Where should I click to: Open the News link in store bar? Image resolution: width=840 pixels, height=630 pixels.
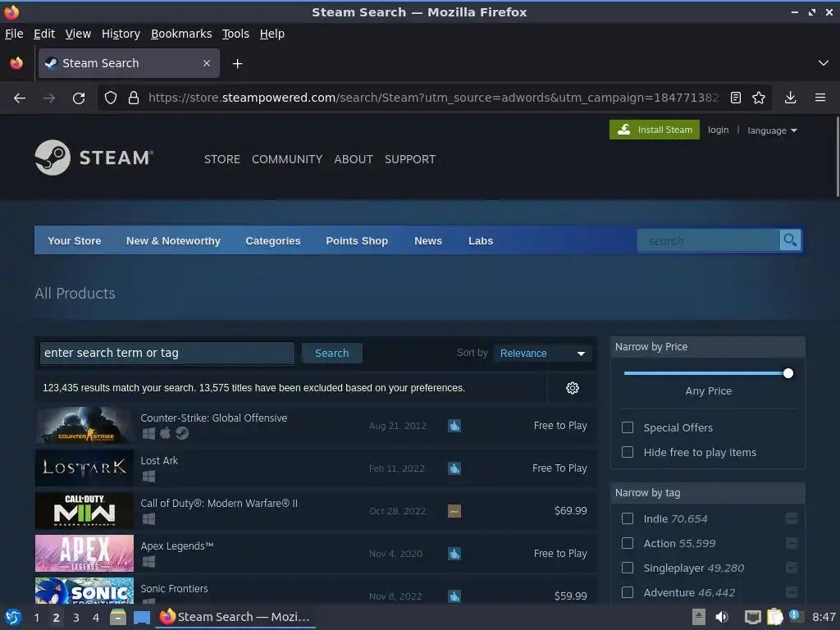pyautogui.click(x=428, y=240)
